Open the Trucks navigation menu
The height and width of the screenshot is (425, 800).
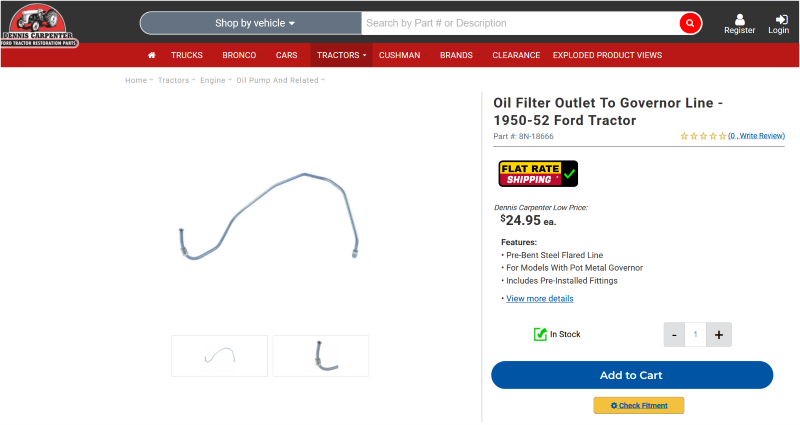tap(187, 55)
